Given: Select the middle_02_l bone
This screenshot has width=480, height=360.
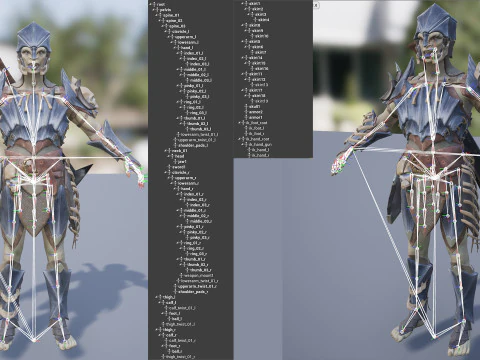Looking at the screenshot, I should pos(198,75).
